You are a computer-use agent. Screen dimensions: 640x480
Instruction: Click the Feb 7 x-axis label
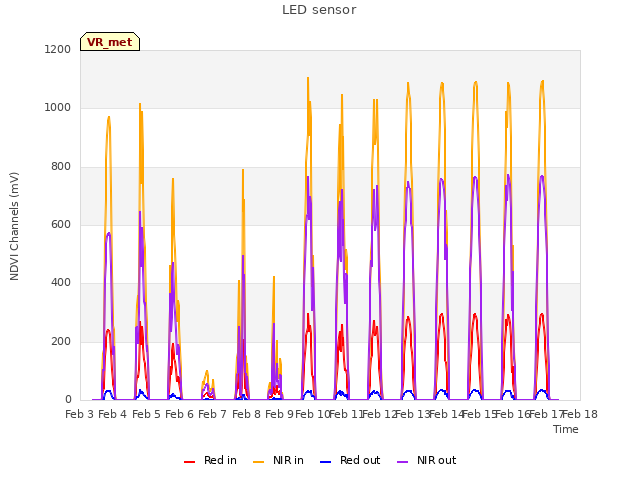[213, 414]
